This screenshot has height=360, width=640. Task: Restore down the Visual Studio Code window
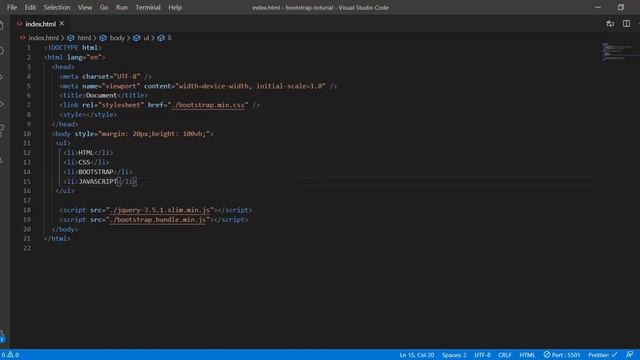621,7
